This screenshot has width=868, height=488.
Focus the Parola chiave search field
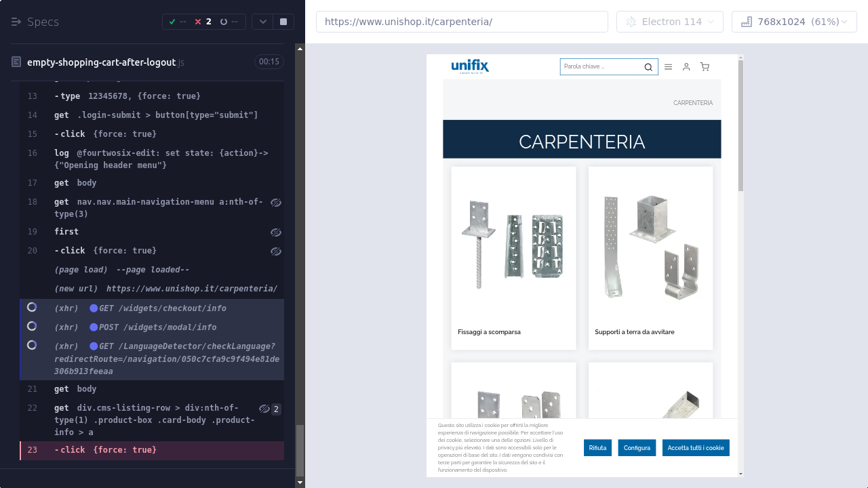600,67
